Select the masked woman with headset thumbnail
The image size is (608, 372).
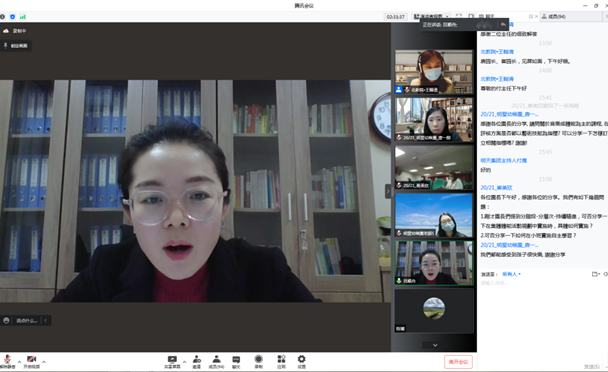coord(434,71)
